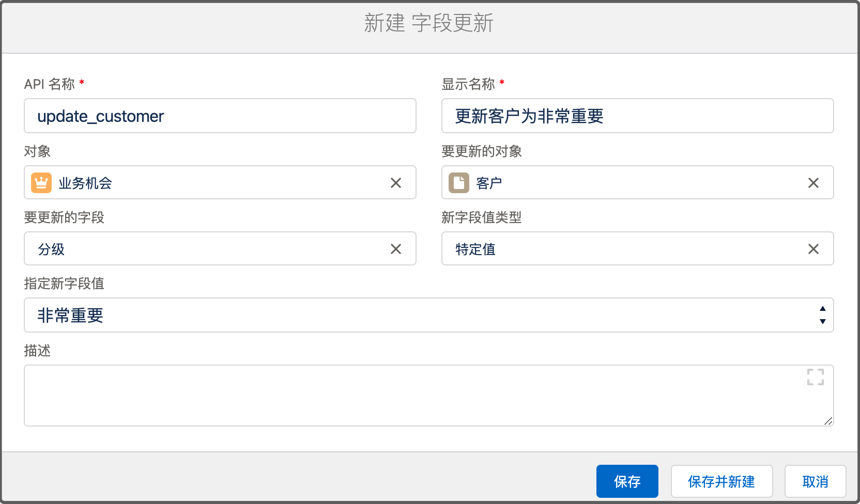
Task: Click the 描述 label
Action: (x=37, y=351)
